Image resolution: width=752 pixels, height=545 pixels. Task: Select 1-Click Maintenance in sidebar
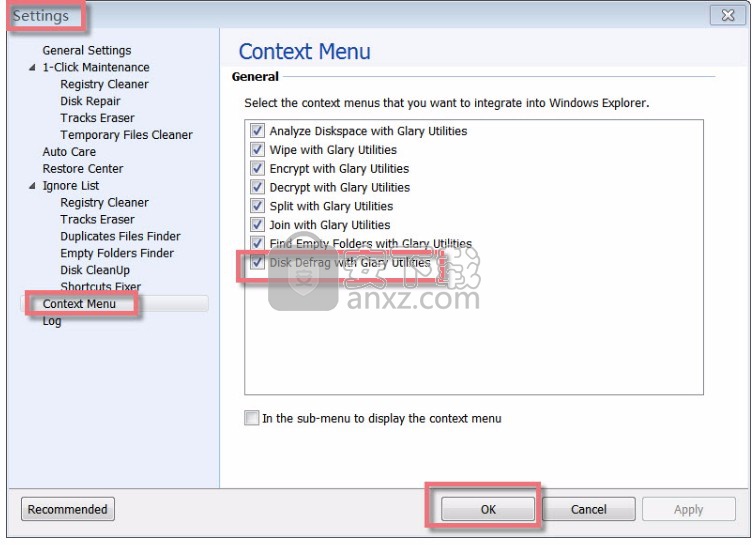pos(96,67)
